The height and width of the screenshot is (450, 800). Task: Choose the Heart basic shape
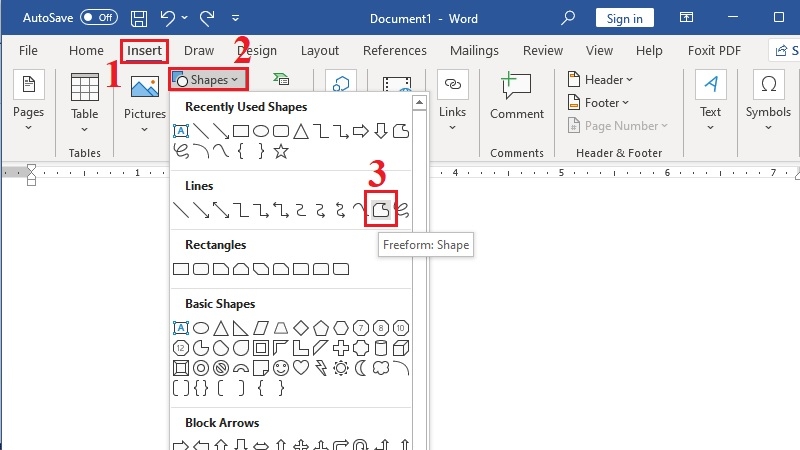[x=301, y=368]
